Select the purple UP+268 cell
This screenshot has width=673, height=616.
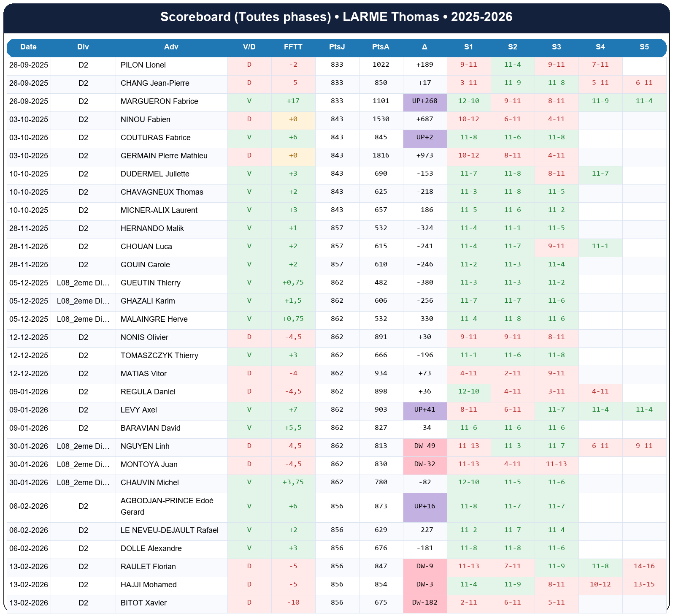(x=425, y=101)
